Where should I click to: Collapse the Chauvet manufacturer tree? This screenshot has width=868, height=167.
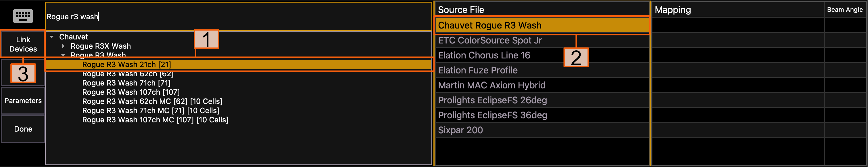pyautogui.click(x=52, y=37)
